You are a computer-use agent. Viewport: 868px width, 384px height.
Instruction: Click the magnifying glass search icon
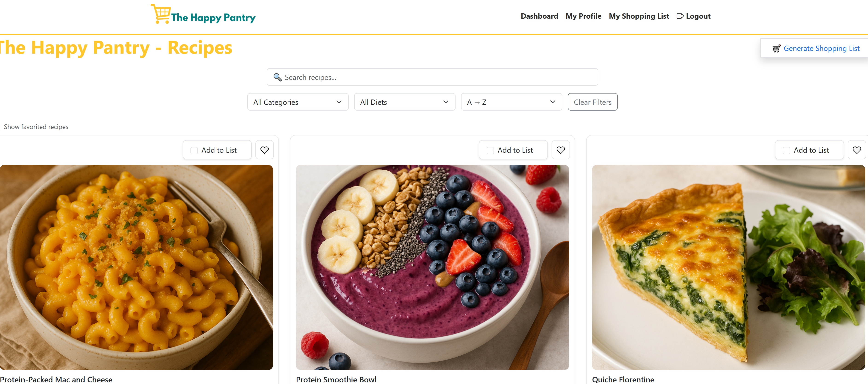click(277, 77)
